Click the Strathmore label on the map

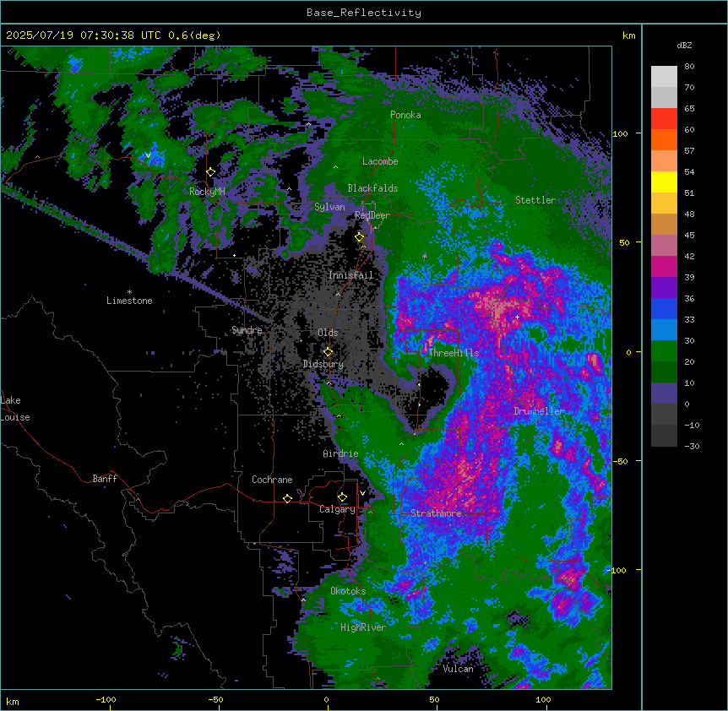436,513
